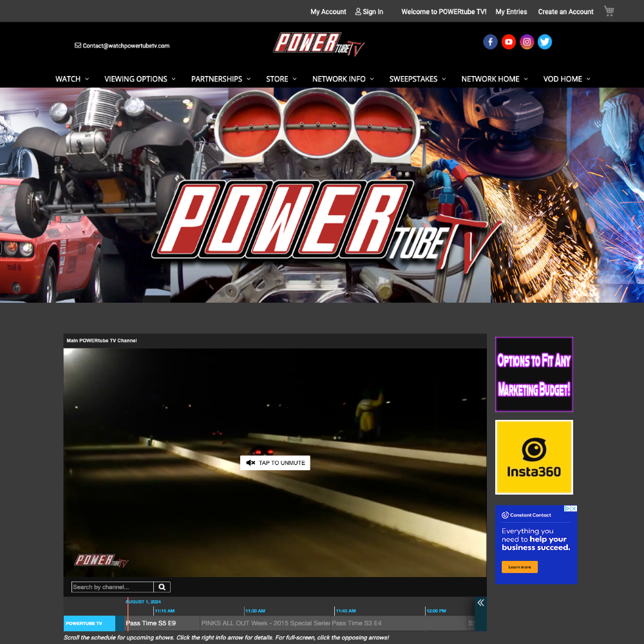The image size is (644, 644).
Task: Open My Account link
Action: [x=328, y=12]
